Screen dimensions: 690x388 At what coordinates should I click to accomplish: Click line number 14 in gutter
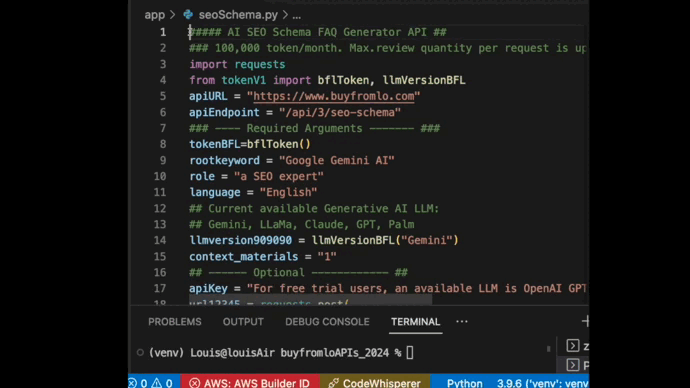pyautogui.click(x=160, y=240)
